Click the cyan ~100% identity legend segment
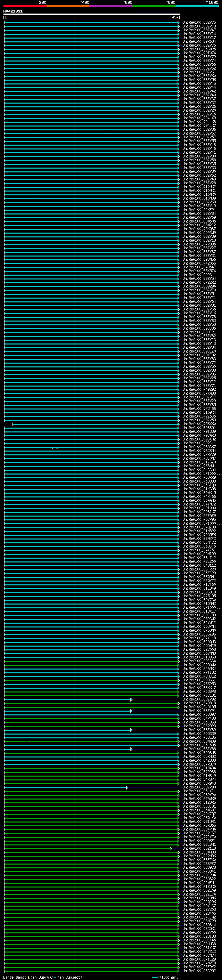 pos(197,6)
